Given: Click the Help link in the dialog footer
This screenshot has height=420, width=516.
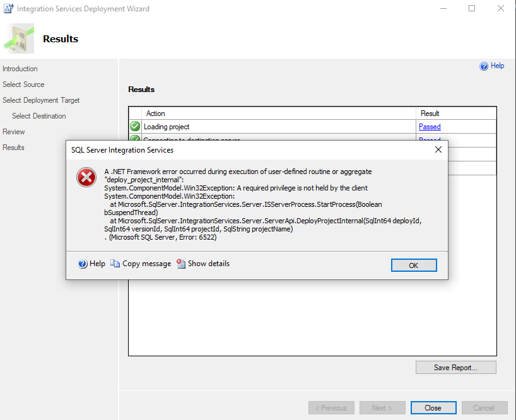Looking at the screenshot, I should pos(96,264).
